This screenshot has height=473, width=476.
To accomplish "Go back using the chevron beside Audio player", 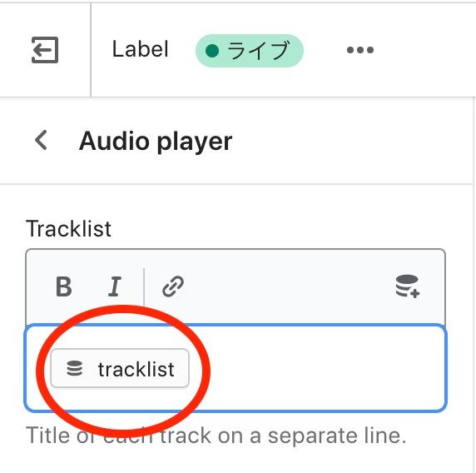I will (x=41, y=140).
